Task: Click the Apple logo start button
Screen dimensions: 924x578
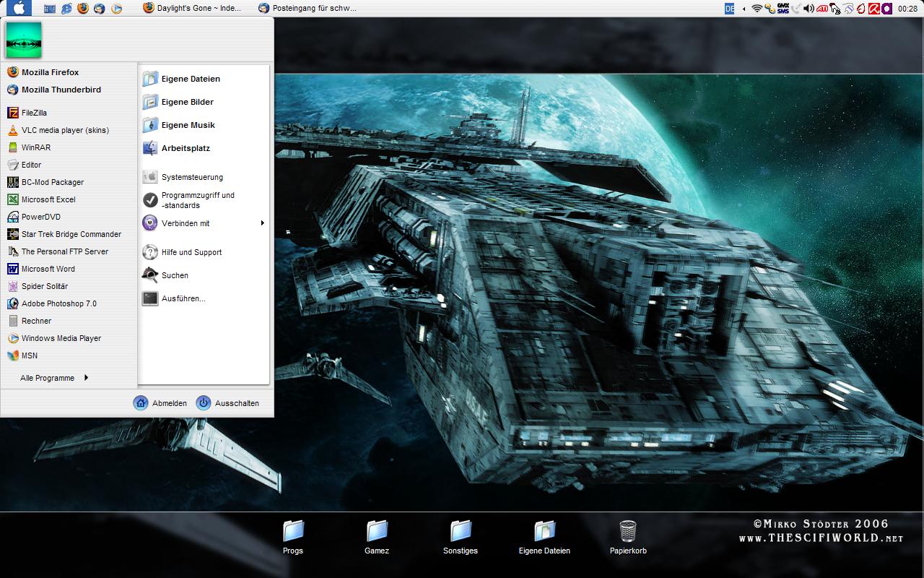Action: (17, 8)
